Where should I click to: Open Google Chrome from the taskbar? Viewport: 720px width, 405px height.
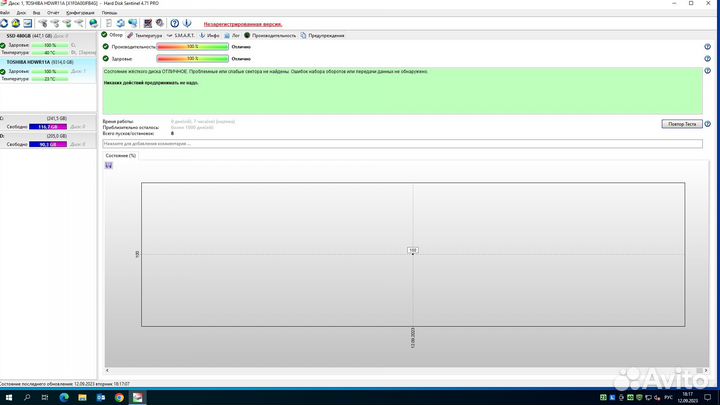coord(119,396)
